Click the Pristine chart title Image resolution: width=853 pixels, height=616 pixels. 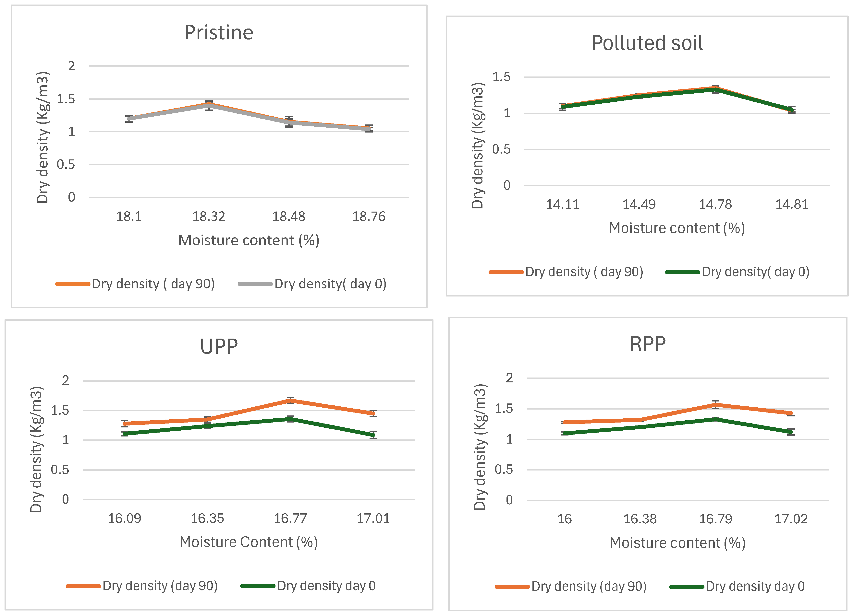coord(219,33)
